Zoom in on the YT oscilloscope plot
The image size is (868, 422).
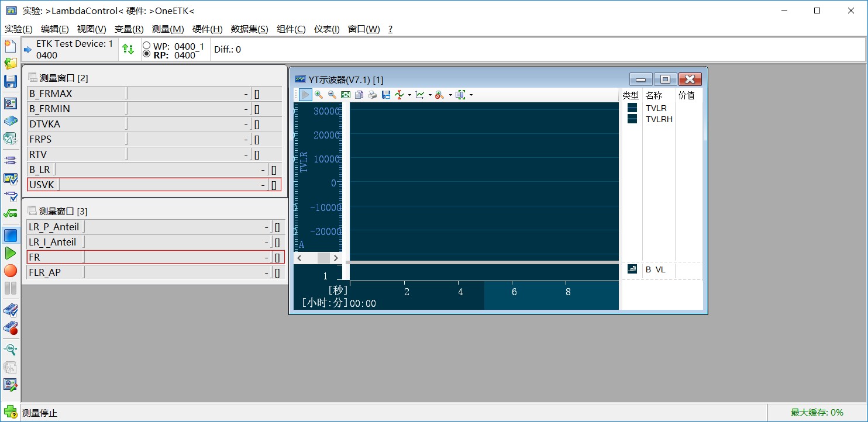[x=319, y=94]
